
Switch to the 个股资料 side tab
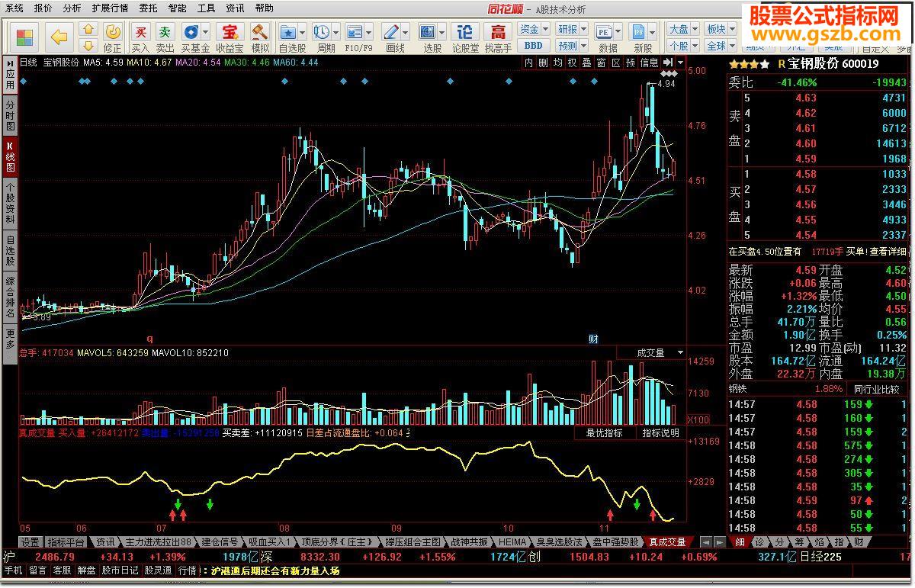coord(11,203)
